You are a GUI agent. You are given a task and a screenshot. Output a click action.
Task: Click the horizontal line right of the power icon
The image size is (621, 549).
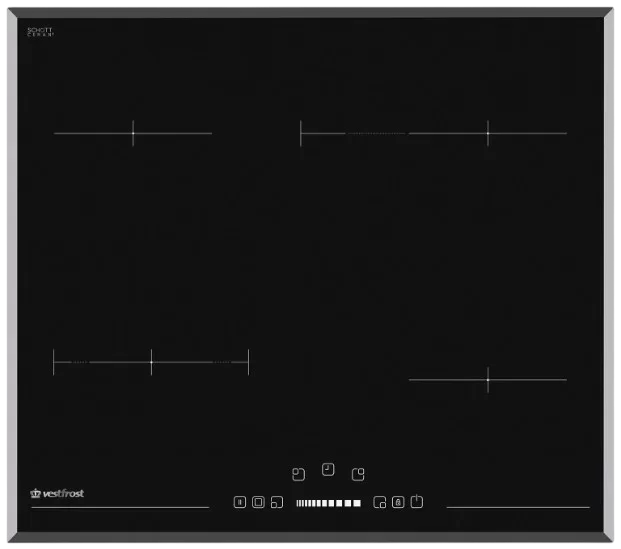click(517, 507)
